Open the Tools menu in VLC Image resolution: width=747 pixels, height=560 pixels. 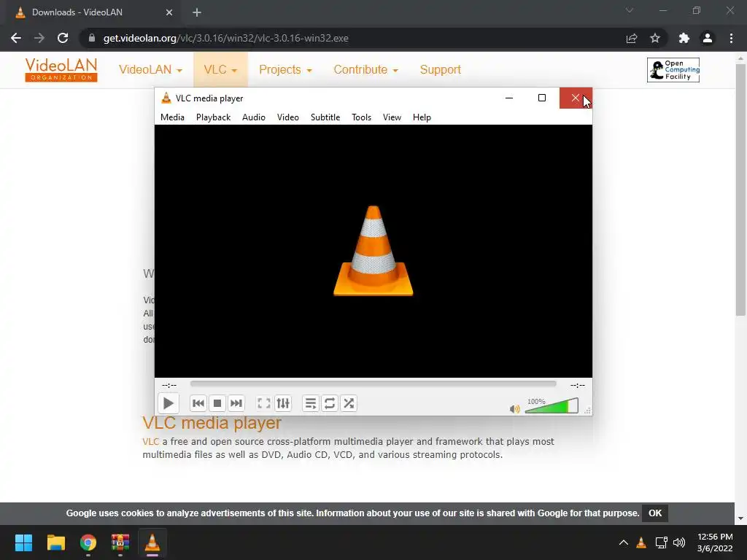point(361,117)
